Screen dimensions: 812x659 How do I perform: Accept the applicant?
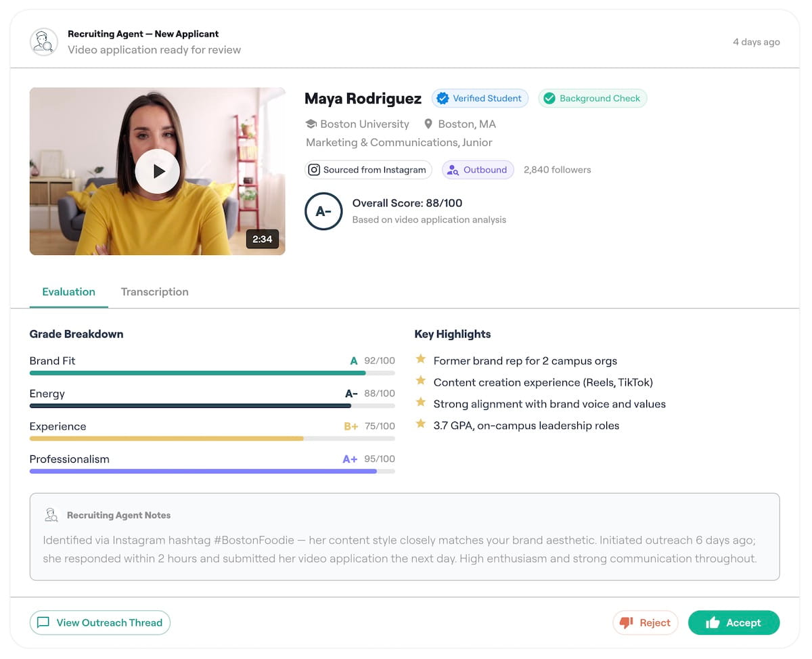click(x=734, y=623)
